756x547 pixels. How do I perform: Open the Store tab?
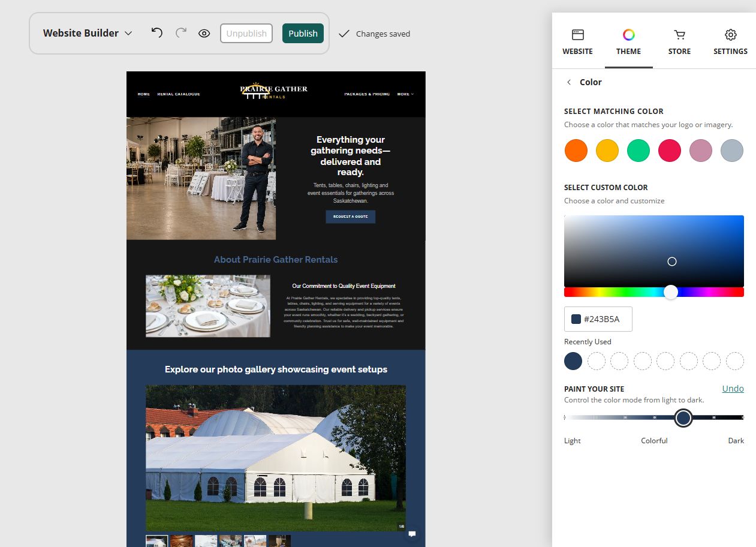coord(679,43)
